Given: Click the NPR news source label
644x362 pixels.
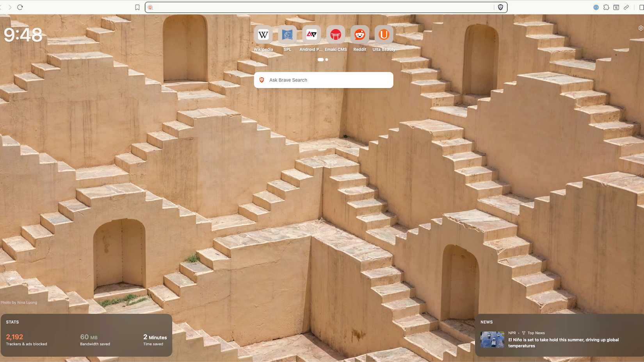Looking at the screenshot, I should point(512,333).
